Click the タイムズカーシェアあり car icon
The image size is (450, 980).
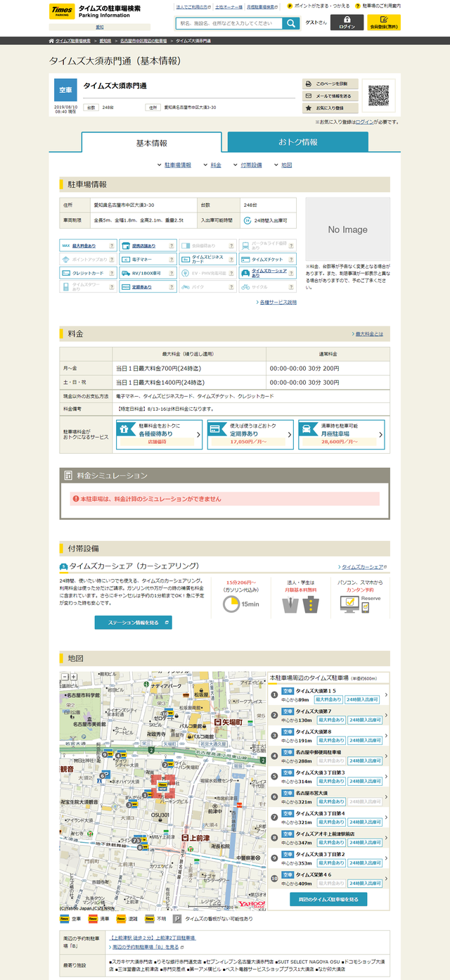click(245, 273)
